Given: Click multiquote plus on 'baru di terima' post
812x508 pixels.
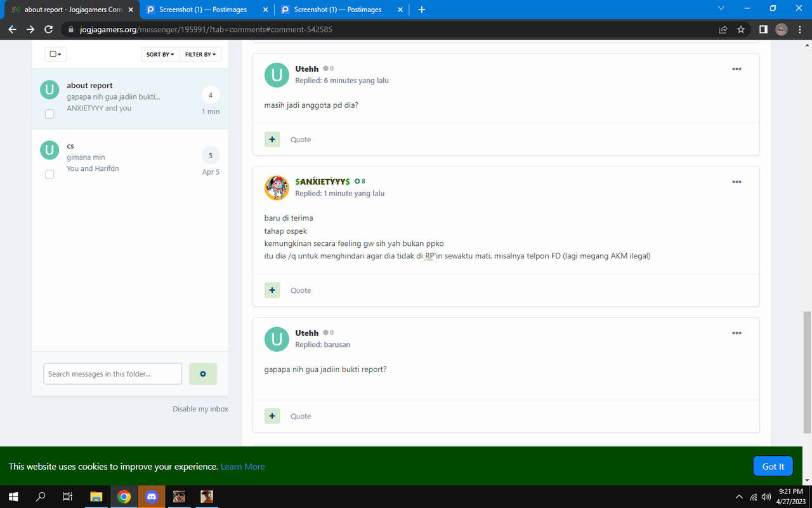Looking at the screenshot, I should pyautogui.click(x=272, y=290).
